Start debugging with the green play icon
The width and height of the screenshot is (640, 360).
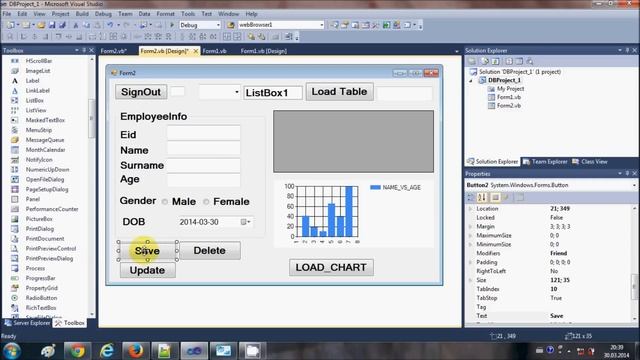172,25
